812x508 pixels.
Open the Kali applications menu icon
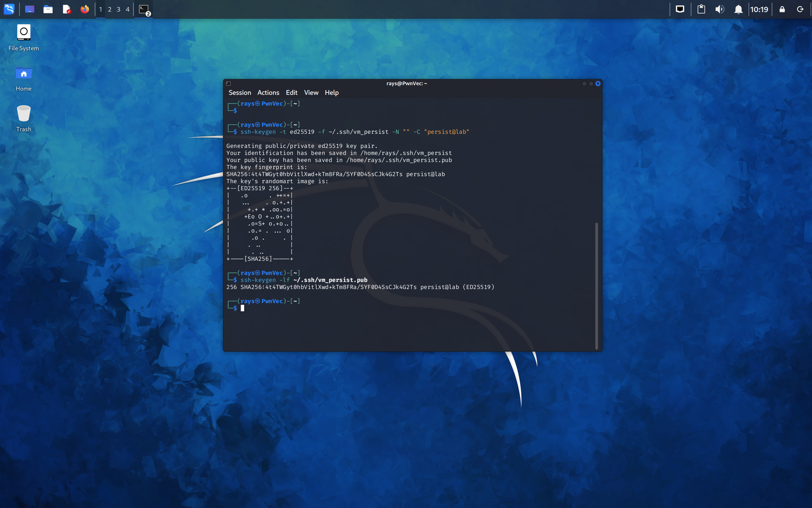9,9
